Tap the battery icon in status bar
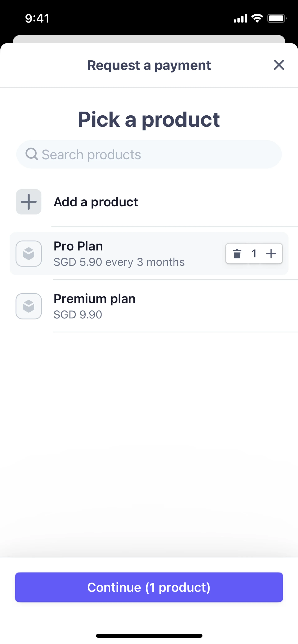The height and width of the screenshot is (644, 298). pyautogui.click(x=277, y=18)
